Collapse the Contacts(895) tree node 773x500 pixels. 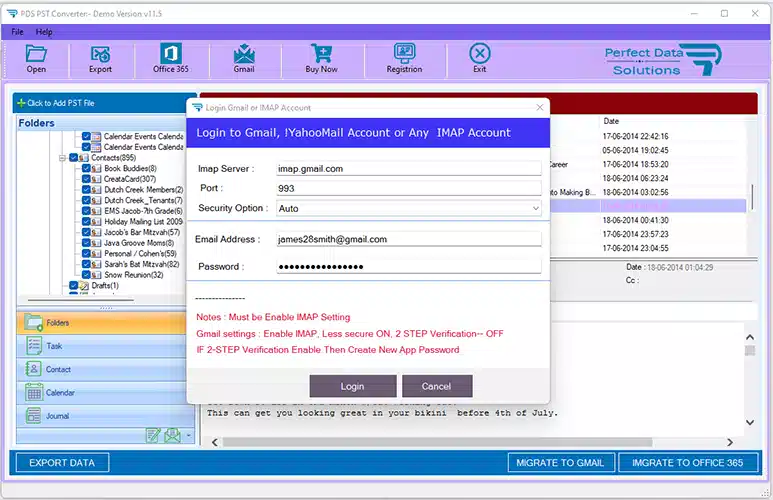pos(63,158)
